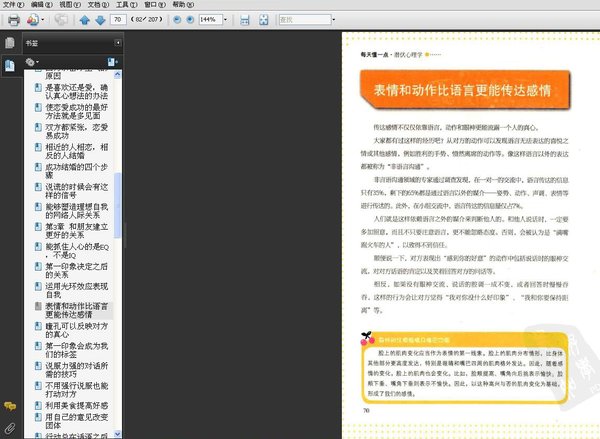The image size is (600, 439).
Task: Open the 工具 menu
Action: click(127, 5)
